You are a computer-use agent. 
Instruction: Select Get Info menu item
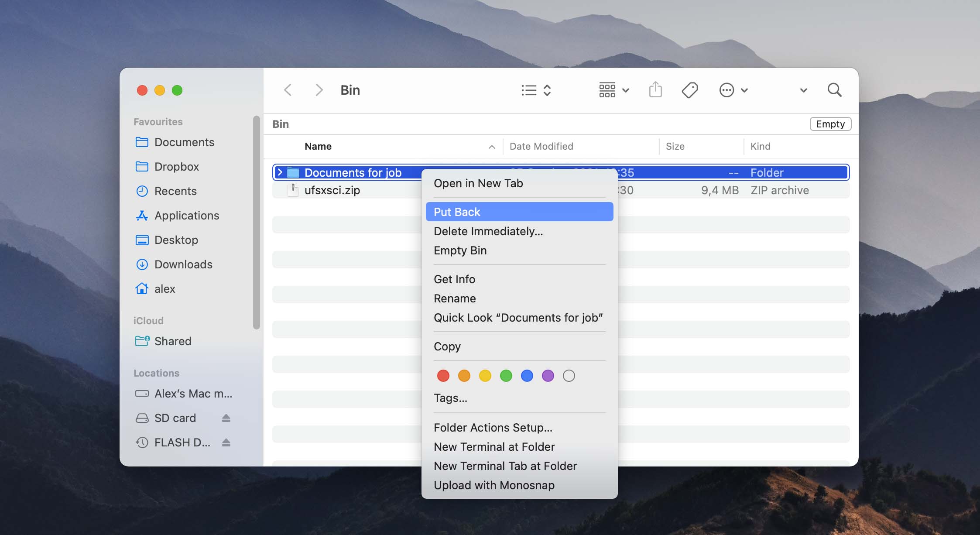pyautogui.click(x=519, y=279)
